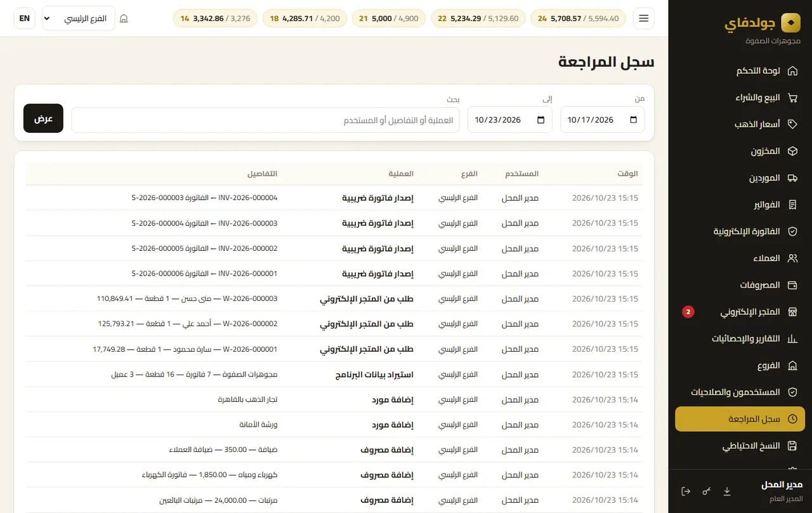This screenshot has width=812, height=513.
Task: Click the price tag icon for أسعار الذهب
Action: [x=792, y=124]
